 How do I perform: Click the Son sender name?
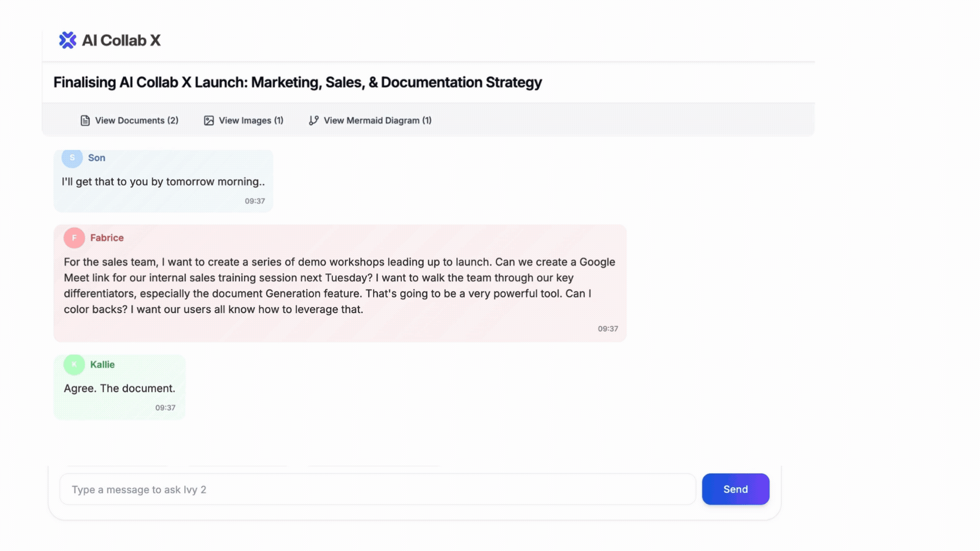[96, 158]
